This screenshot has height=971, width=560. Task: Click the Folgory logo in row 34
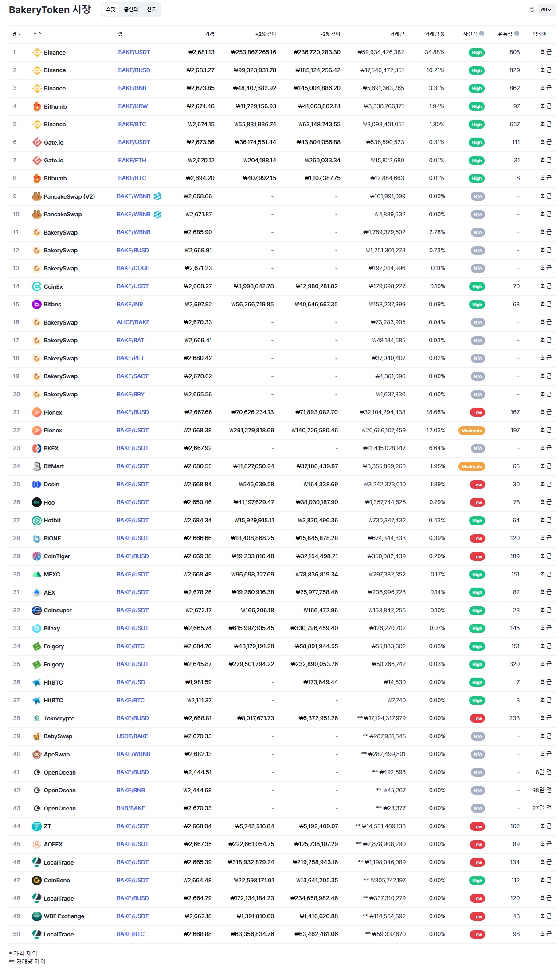[37, 646]
